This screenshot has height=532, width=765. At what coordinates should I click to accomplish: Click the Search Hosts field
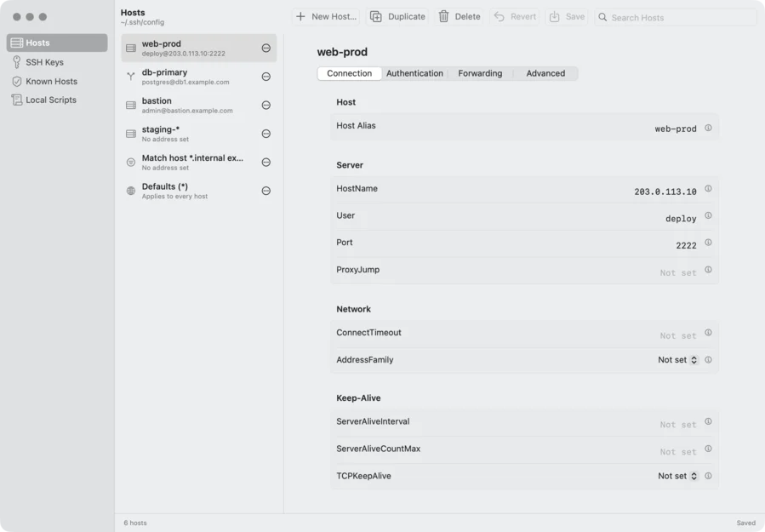coord(676,17)
